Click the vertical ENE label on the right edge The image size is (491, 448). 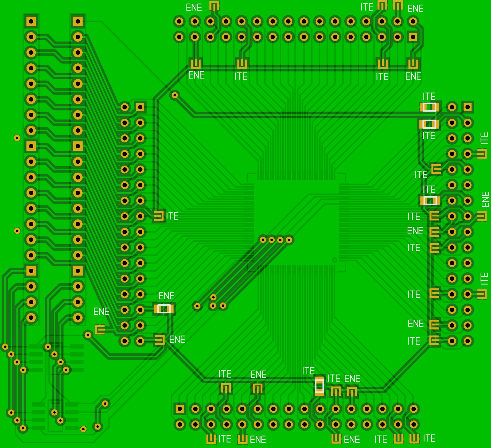point(485,199)
